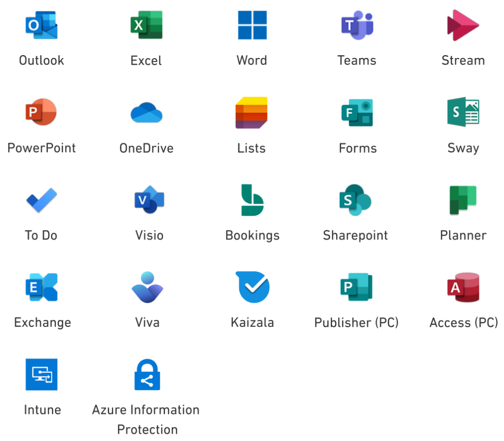Click the Publisher (PC) icon
Screen dimensions: 504x441
point(356,287)
